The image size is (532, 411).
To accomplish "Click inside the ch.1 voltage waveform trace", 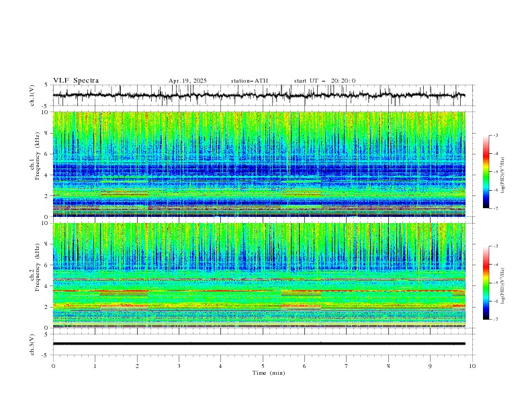I will click(x=259, y=95).
